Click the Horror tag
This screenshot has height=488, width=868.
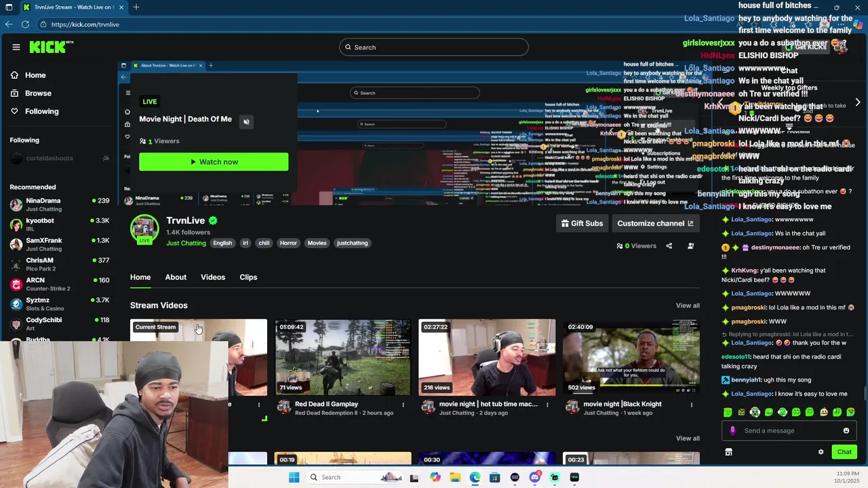[x=289, y=243]
